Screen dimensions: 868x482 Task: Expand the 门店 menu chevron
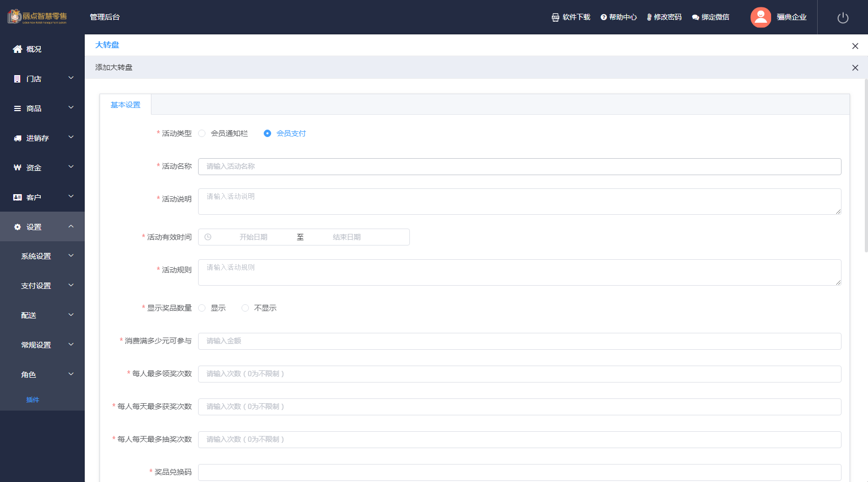(x=71, y=78)
